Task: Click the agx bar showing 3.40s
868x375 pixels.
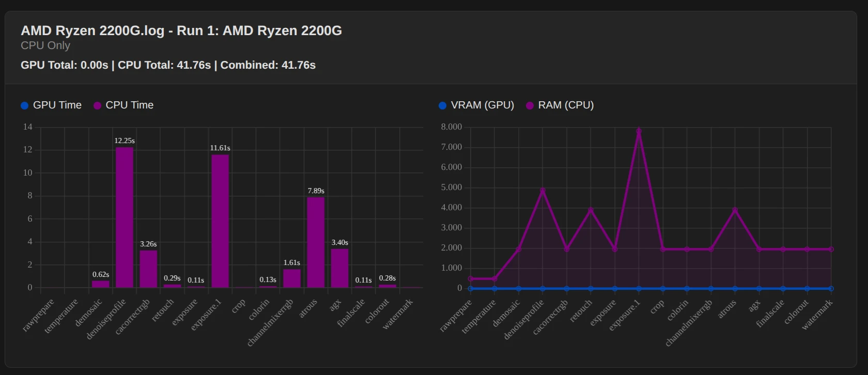Action: pyautogui.click(x=339, y=268)
